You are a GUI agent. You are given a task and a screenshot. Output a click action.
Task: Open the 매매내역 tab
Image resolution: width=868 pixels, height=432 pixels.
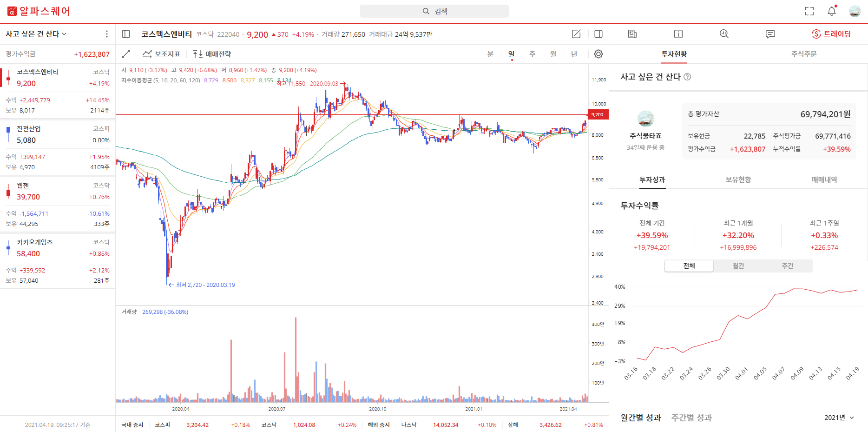pos(824,179)
